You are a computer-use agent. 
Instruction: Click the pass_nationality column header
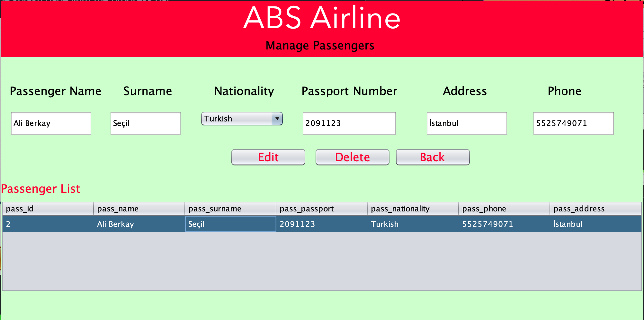click(x=412, y=209)
